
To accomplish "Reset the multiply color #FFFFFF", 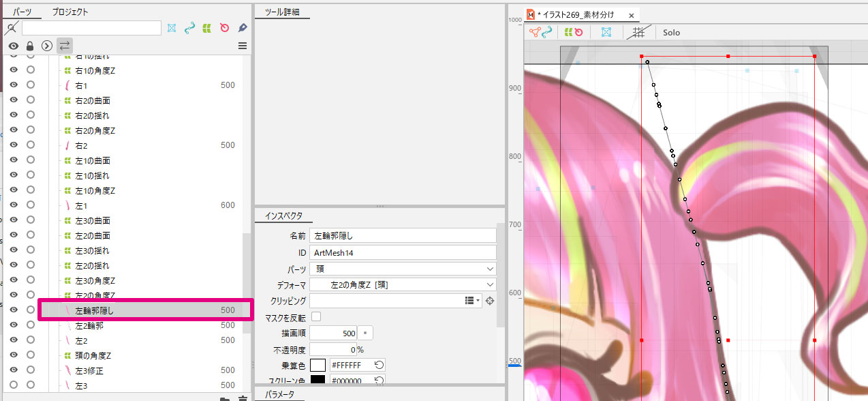I will (379, 365).
